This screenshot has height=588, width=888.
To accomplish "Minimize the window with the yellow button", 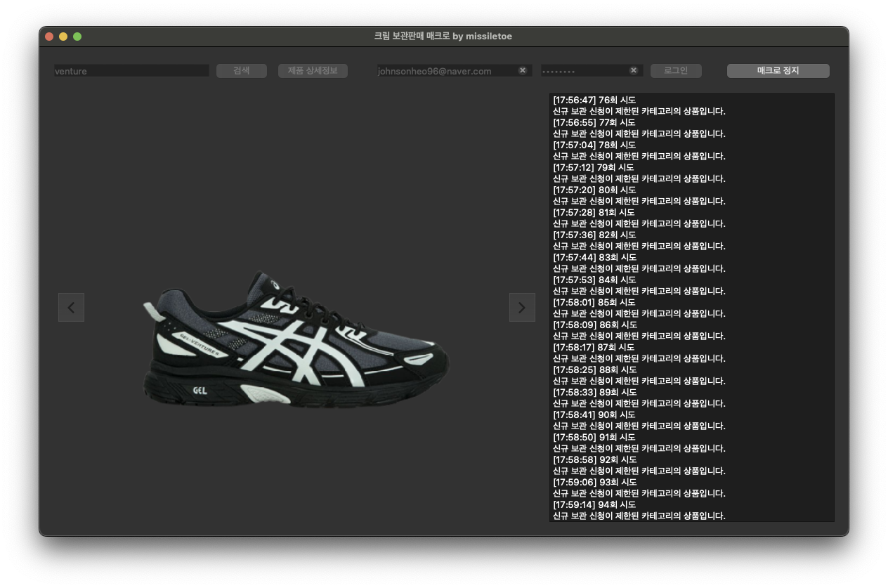I will pyautogui.click(x=63, y=37).
